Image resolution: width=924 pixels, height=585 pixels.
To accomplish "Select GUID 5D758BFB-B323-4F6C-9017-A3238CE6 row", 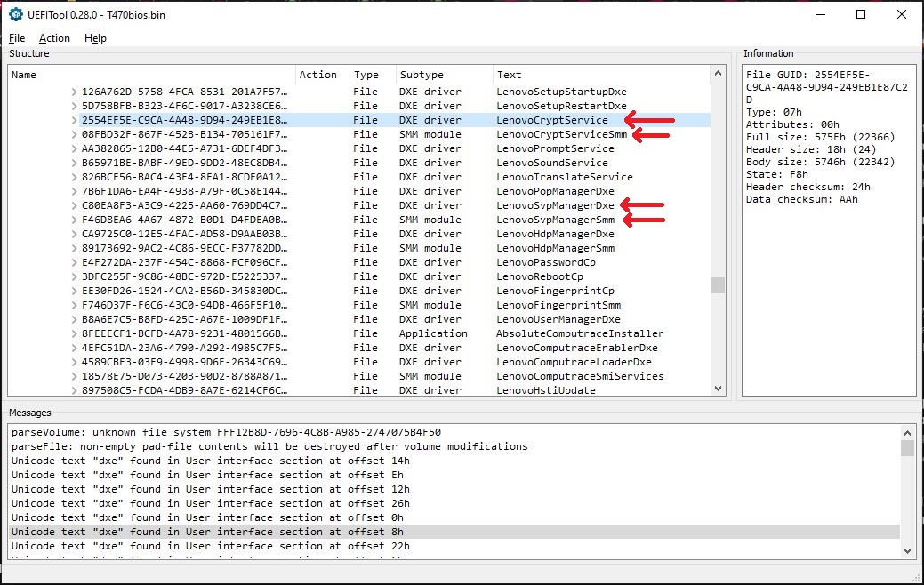I will click(184, 106).
